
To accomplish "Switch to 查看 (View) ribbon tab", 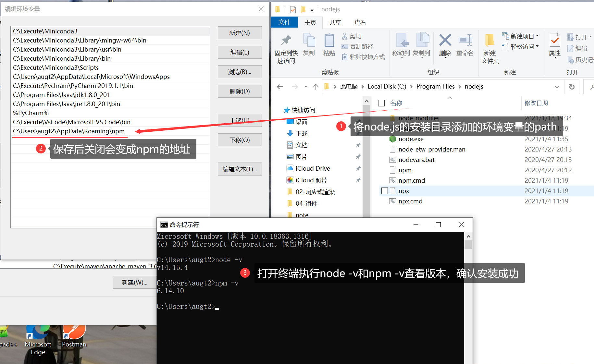I will coord(360,22).
